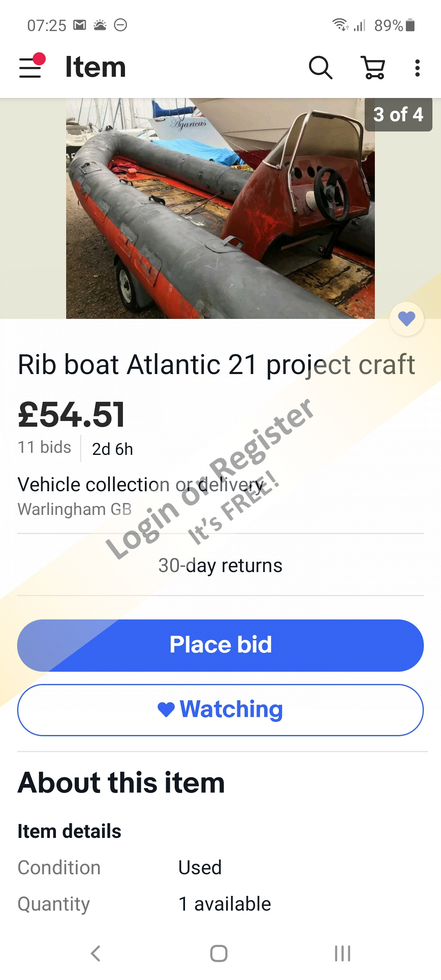Viewport: 441px width, 980px height.
Task: Open the hamburger navigation menu
Action: pyautogui.click(x=31, y=67)
